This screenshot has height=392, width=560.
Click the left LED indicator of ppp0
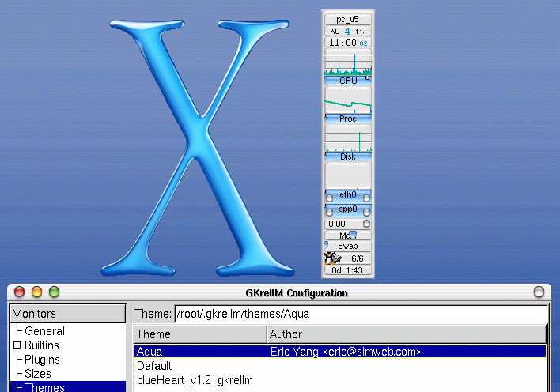click(x=329, y=213)
